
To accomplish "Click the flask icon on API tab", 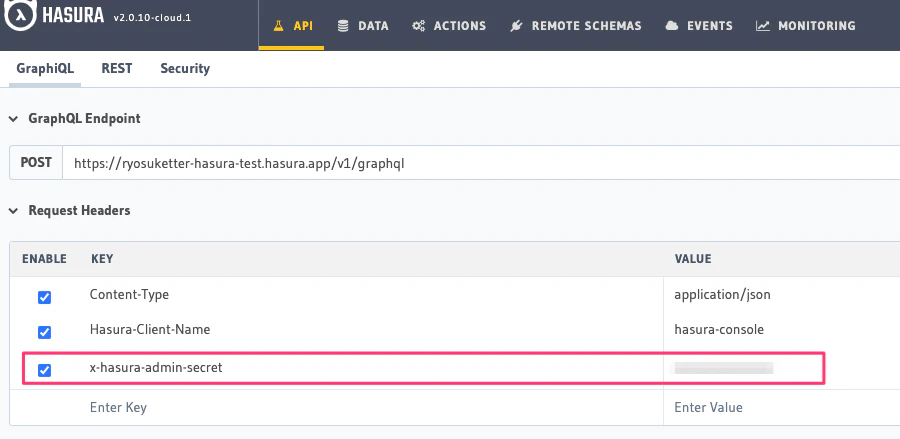I will tap(279, 26).
